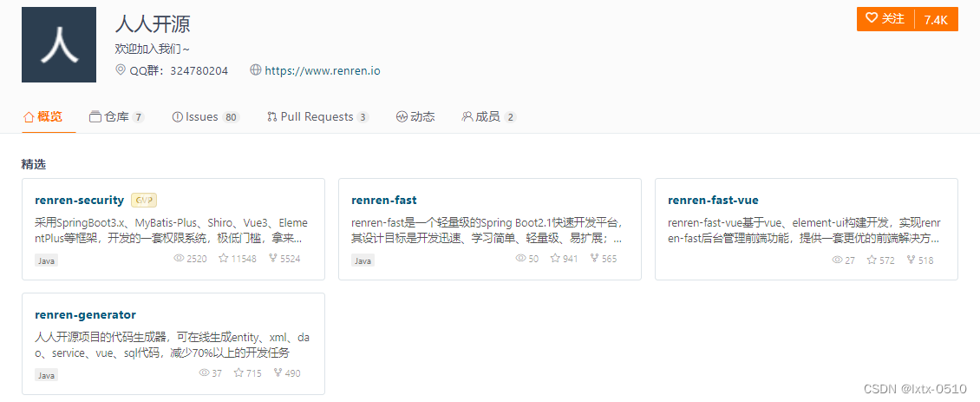Click the watch eye icon on renren-fast
This screenshot has width=980, height=402.
[520, 258]
